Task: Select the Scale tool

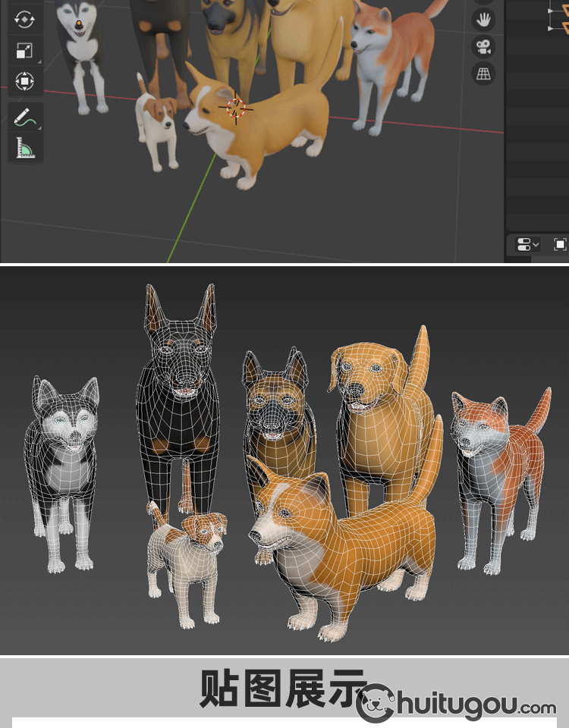Action: pos(24,51)
